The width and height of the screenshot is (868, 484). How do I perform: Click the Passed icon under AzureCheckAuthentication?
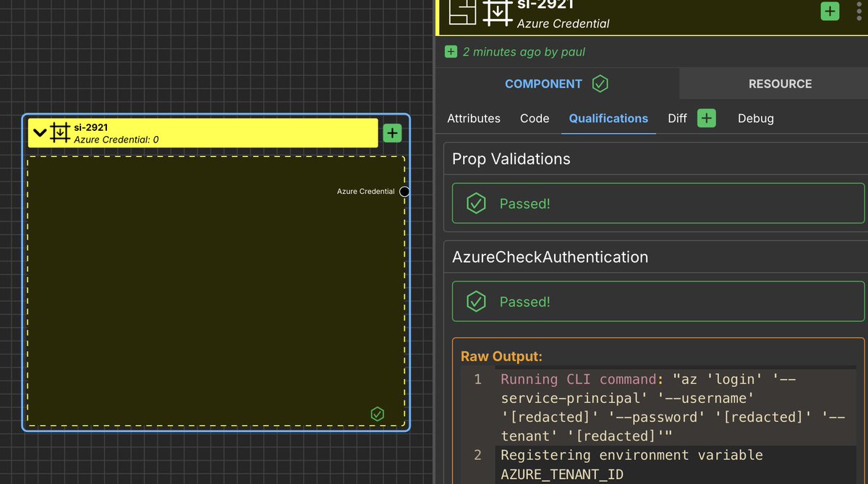click(x=475, y=302)
